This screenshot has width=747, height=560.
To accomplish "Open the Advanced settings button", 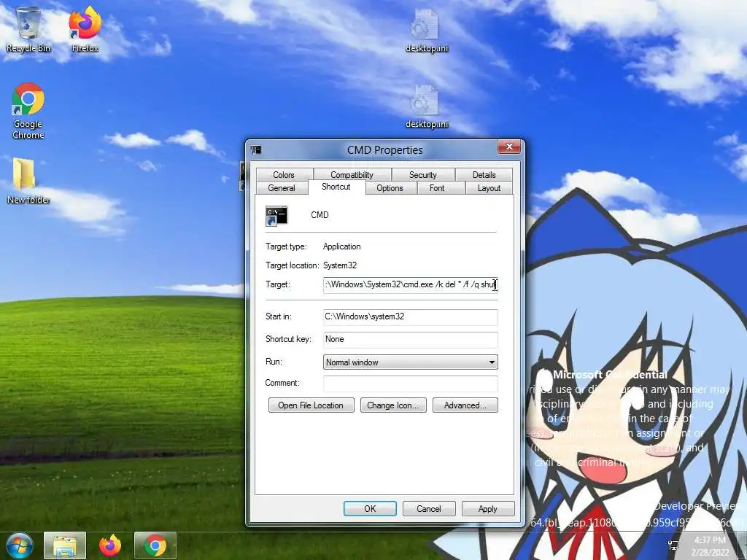I will click(465, 405).
